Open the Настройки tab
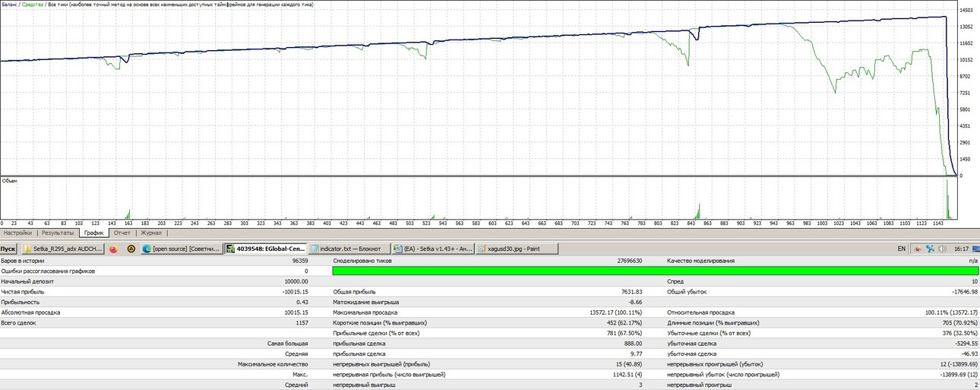 [x=18, y=233]
